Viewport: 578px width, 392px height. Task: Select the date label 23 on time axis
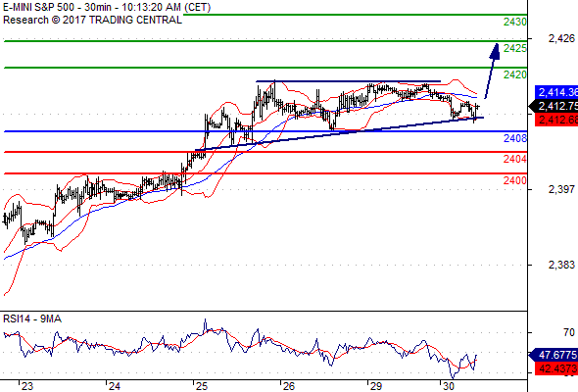click(26, 386)
